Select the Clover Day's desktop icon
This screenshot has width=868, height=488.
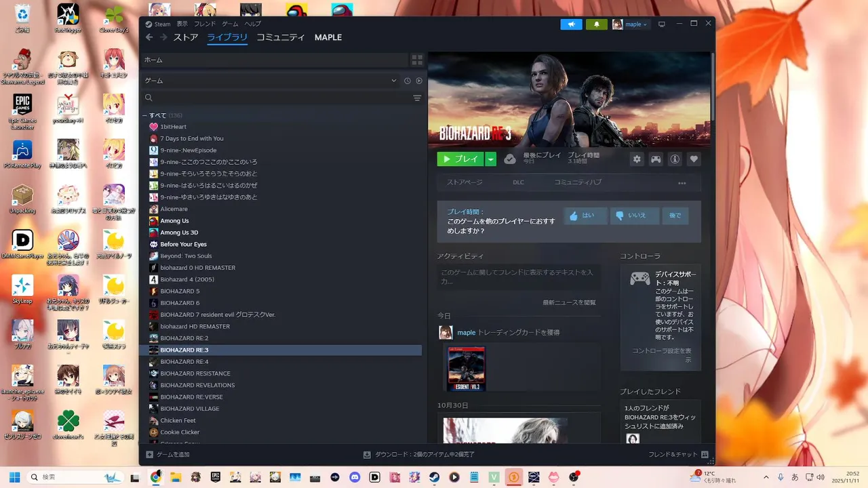tap(114, 19)
